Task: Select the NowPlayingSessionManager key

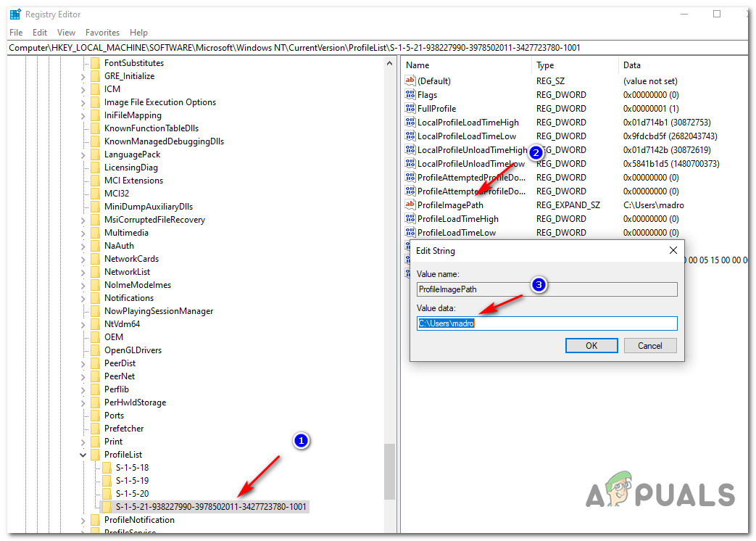Action: pyautogui.click(x=159, y=311)
